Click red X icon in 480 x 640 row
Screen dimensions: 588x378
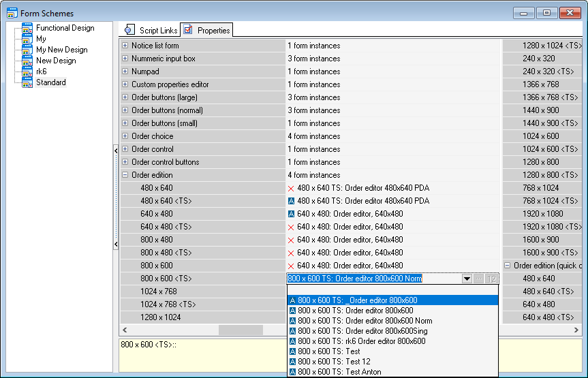(291, 188)
